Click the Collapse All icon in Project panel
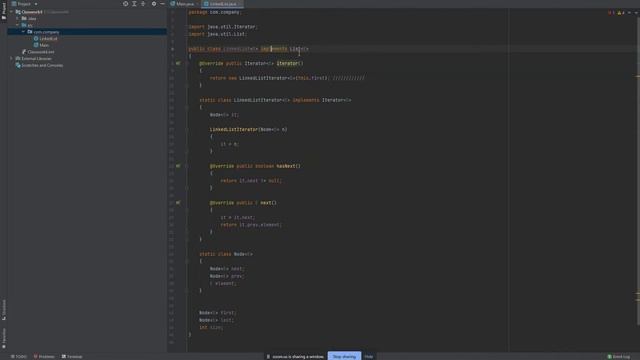Screen dimensions: 640x360 coord(143,4)
